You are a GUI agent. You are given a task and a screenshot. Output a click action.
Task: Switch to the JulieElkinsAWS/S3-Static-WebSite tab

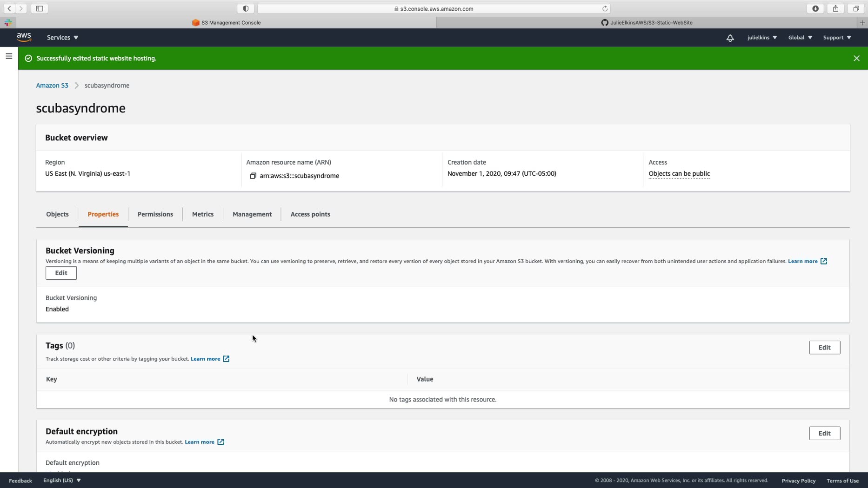pos(647,22)
